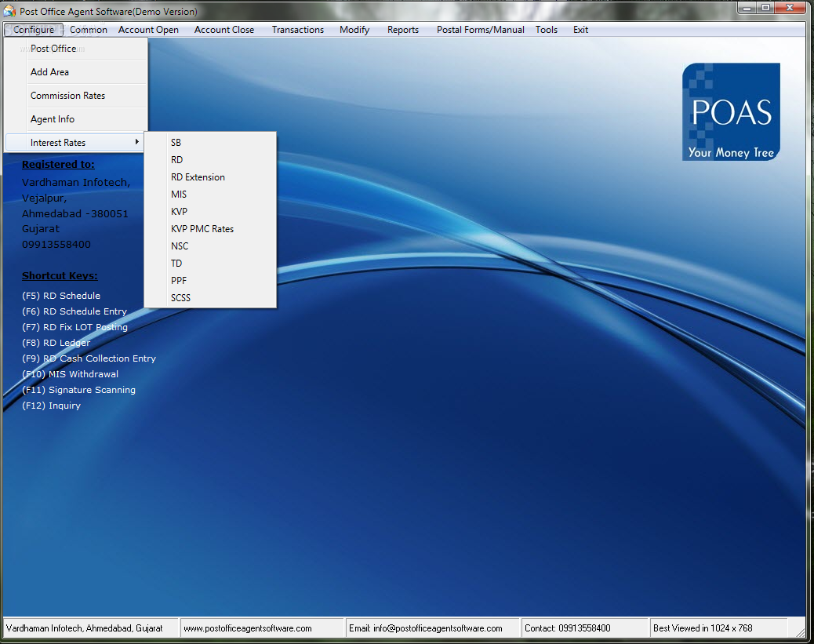This screenshot has height=644, width=814.
Task: Expand the Interest Rates submenu arrow
Action: [137, 142]
